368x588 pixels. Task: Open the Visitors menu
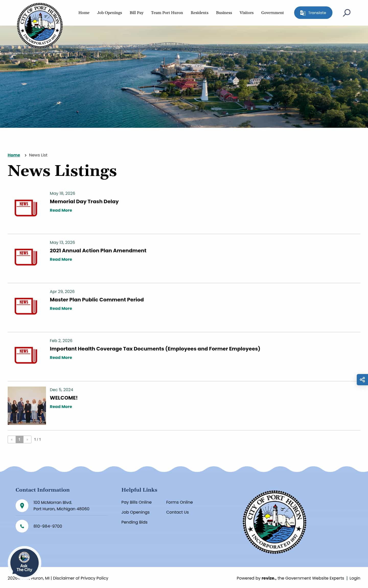coord(246,13)
